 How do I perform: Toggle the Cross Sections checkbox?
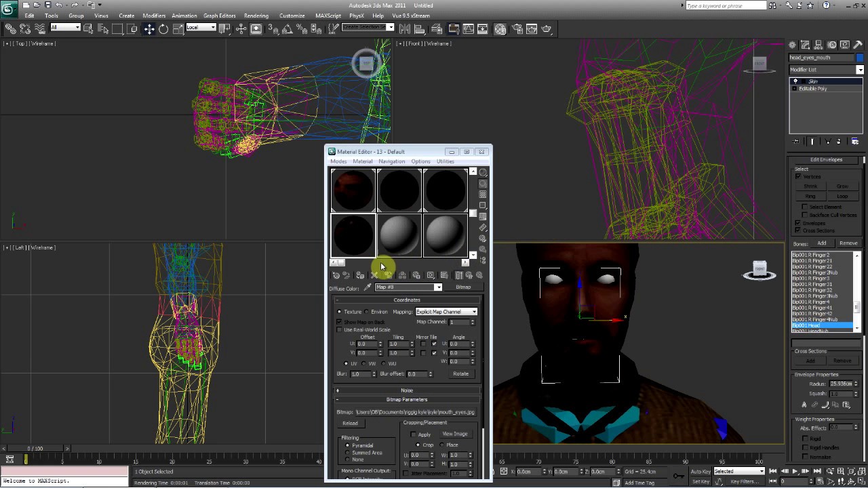click(798, 230)
